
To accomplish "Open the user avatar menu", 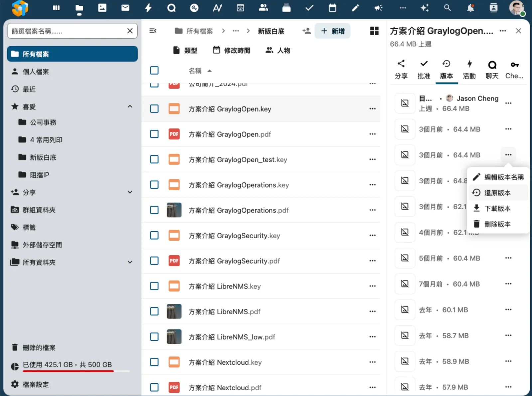I will click(516, 8).
